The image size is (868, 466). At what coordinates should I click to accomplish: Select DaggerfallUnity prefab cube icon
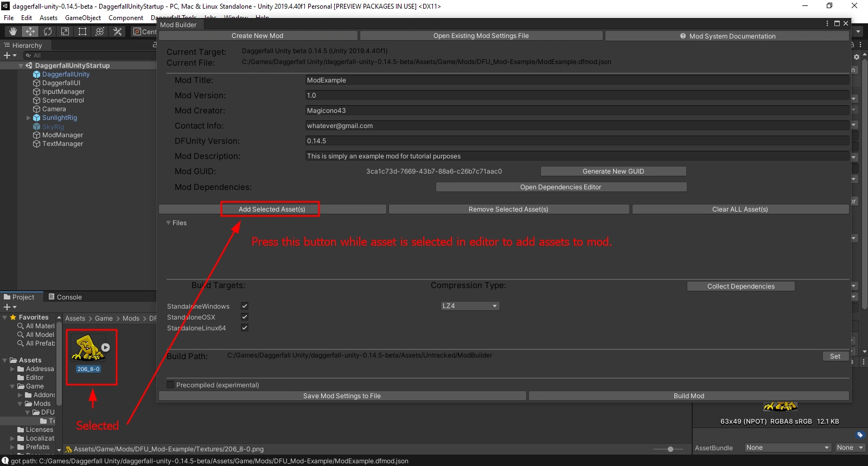[37, 74]
